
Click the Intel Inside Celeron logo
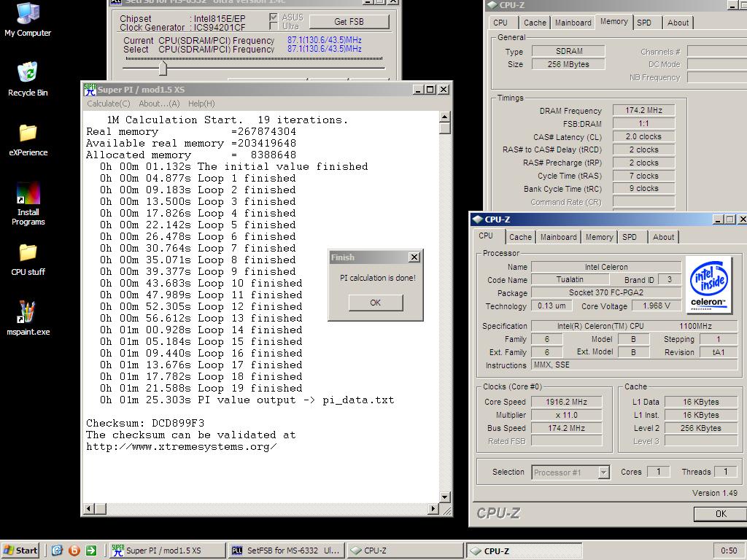709,285
